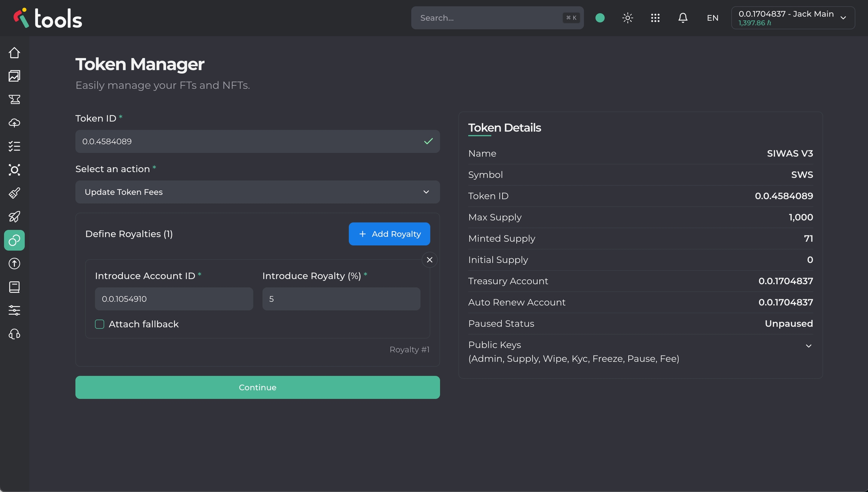Toggle the light/dark theme sun icon
Screen dimensions: 868x492
[x=628, y=18]
